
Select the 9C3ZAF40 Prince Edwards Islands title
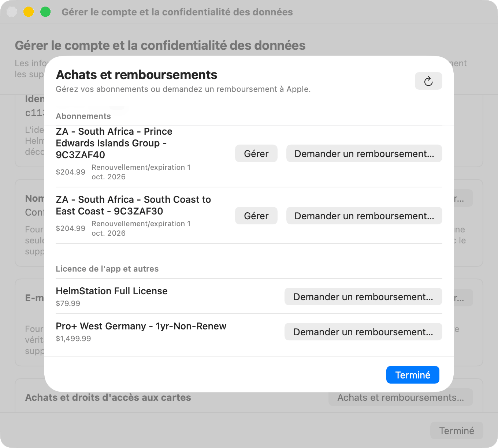[x=114, y=143]
